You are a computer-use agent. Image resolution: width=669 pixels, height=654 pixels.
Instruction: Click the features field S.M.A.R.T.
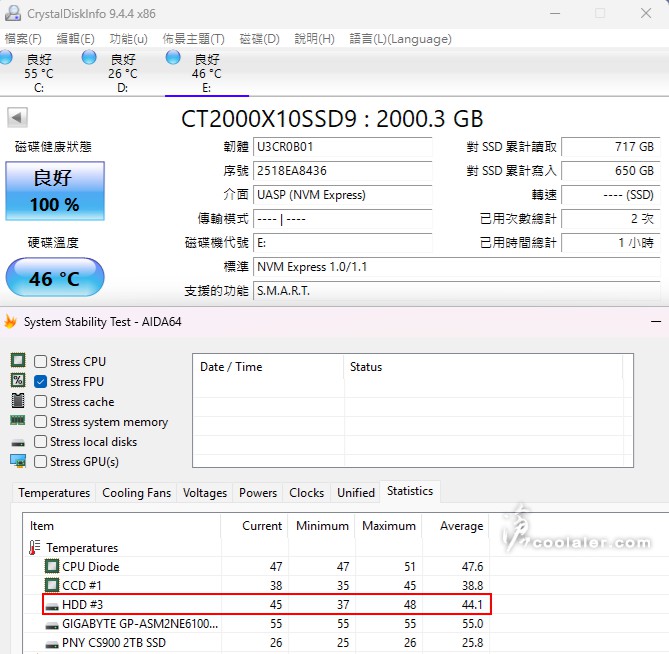[457, 291]
